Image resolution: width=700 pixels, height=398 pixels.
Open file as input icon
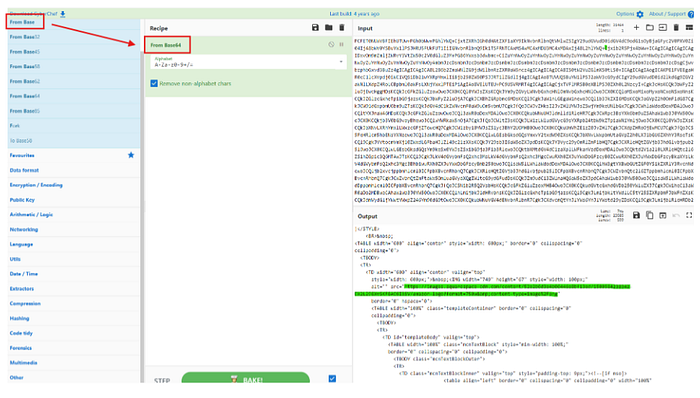click(x=663, y=28)
